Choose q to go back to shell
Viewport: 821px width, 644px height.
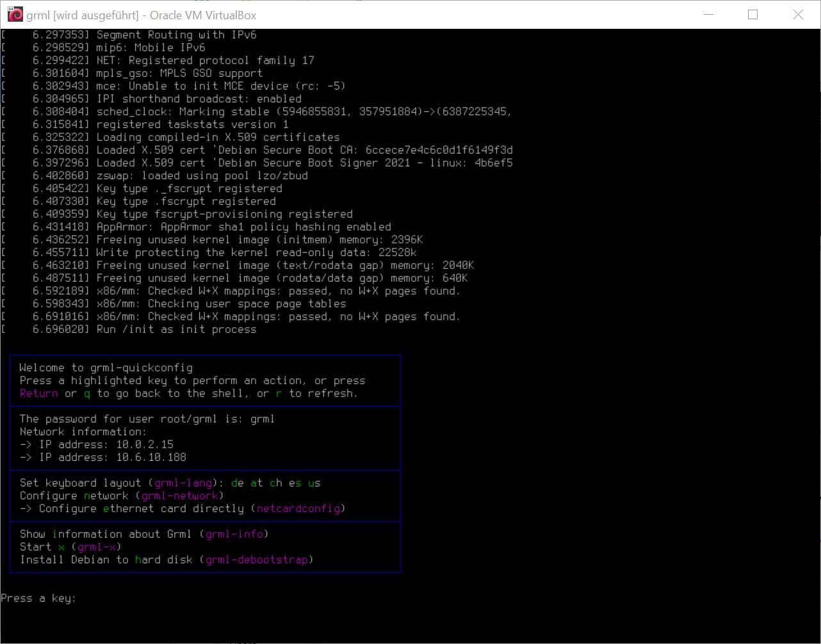(x=86, y=393)
